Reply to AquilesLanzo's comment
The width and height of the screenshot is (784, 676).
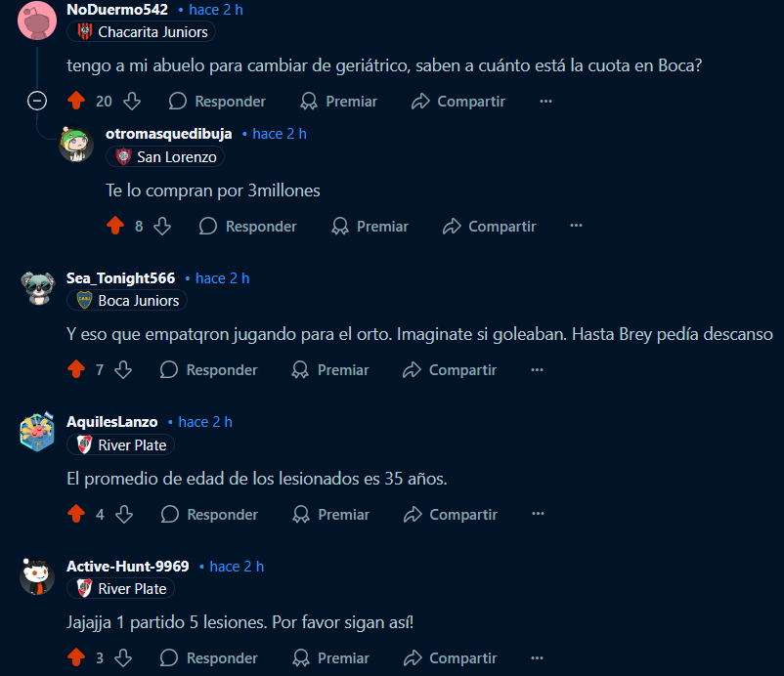coord(209,514)
